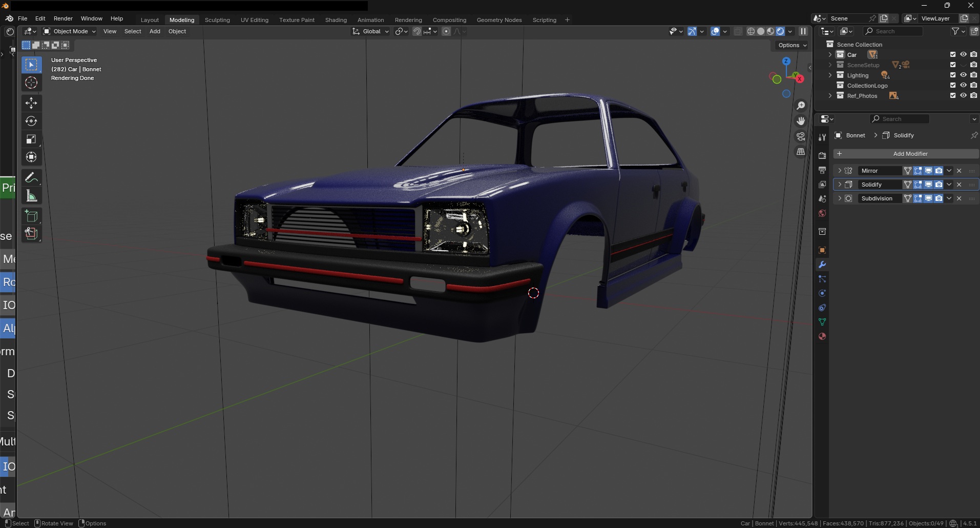
Task: Open the Add Cube tool
Action: (31, 216)
